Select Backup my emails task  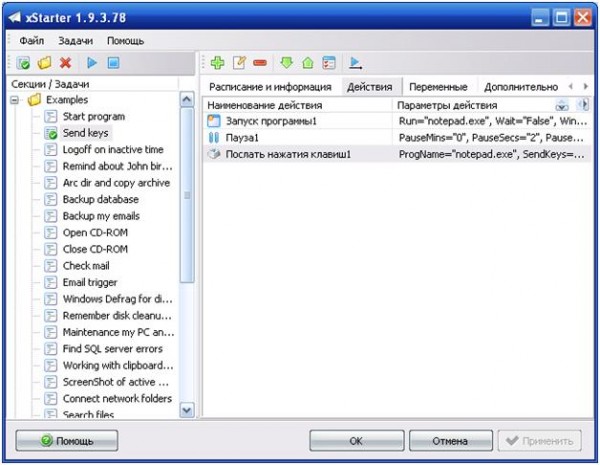(x=101, y=216)
